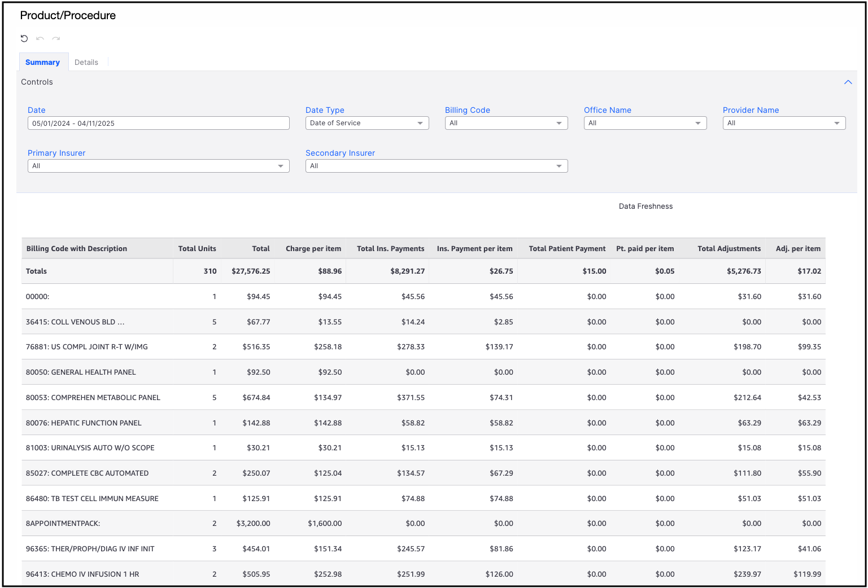Click the Billing Code with Description header
The width and height of the screenshot is (868, 588).
[77, 249]
